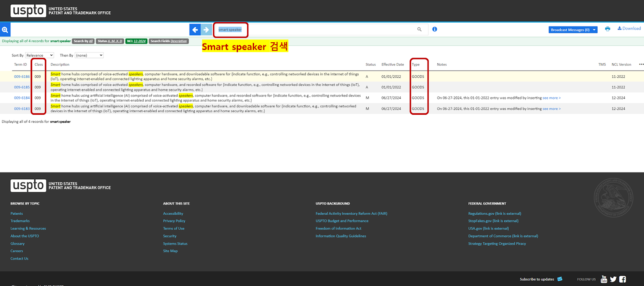The height and width of the screenshot is (286, 644).
Task: Open the Then By (none) dropdown
Action: (x=89, y=55)
